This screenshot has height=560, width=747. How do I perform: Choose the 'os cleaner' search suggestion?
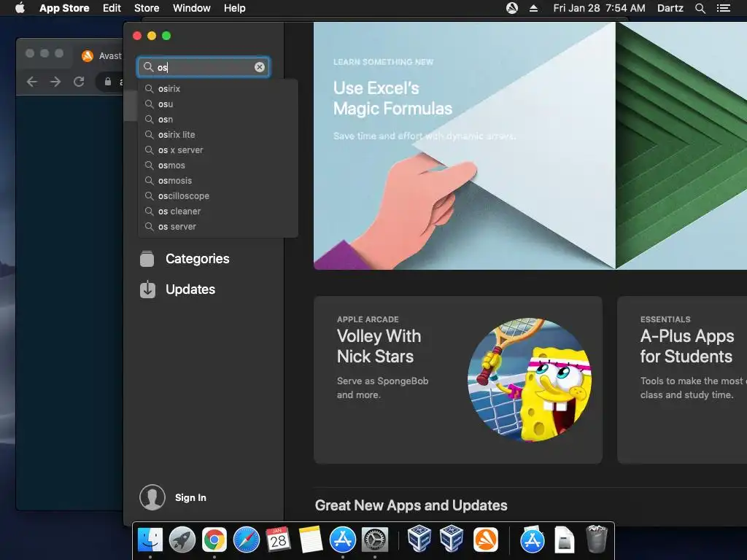(217, 211)
